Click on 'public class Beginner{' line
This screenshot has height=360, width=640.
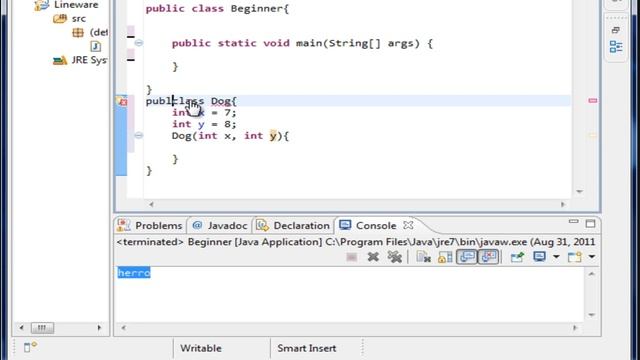point(217,9)
